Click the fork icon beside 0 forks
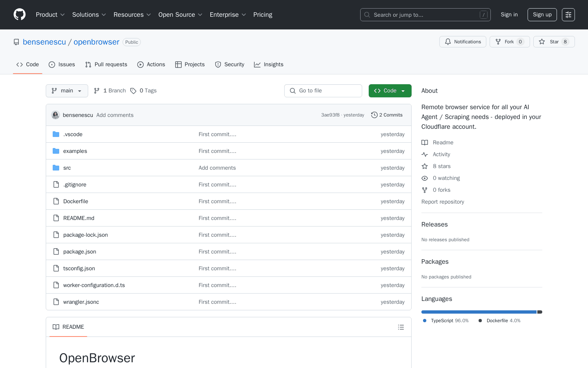588x368 pixels. pyautogui.click(x=425, y=190)
